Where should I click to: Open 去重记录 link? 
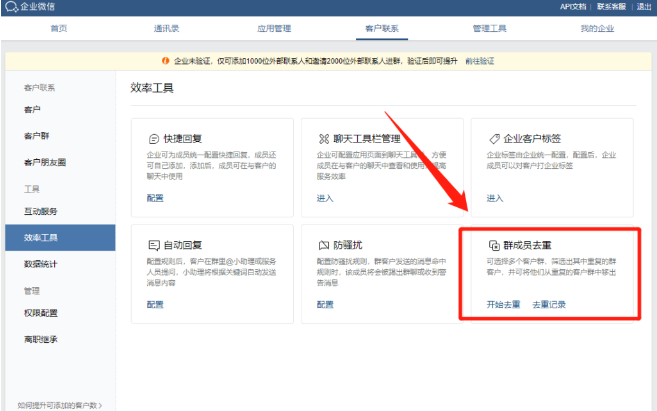tap(549, 304)
